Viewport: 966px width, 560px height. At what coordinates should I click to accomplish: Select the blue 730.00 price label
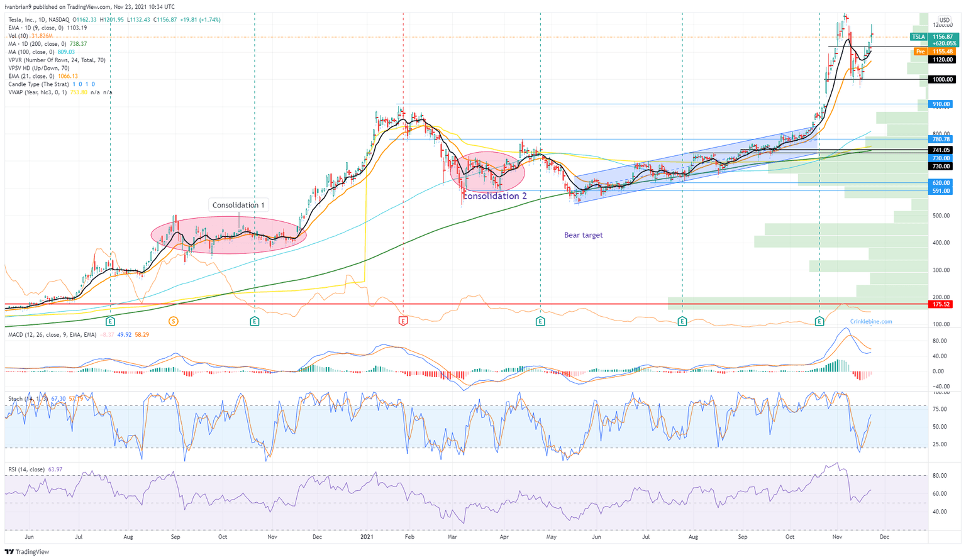(941, 158)
